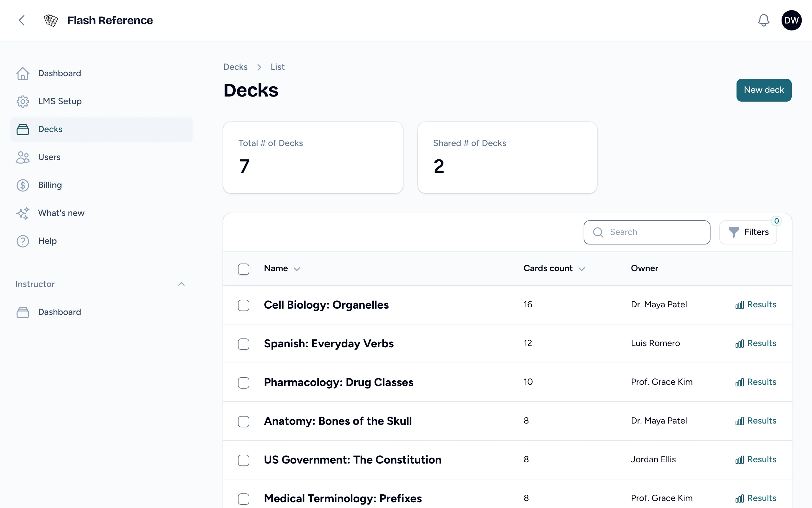Open Billing in the sidebar
Viewport: 812px width, 508px height.
tap(101, 185)
